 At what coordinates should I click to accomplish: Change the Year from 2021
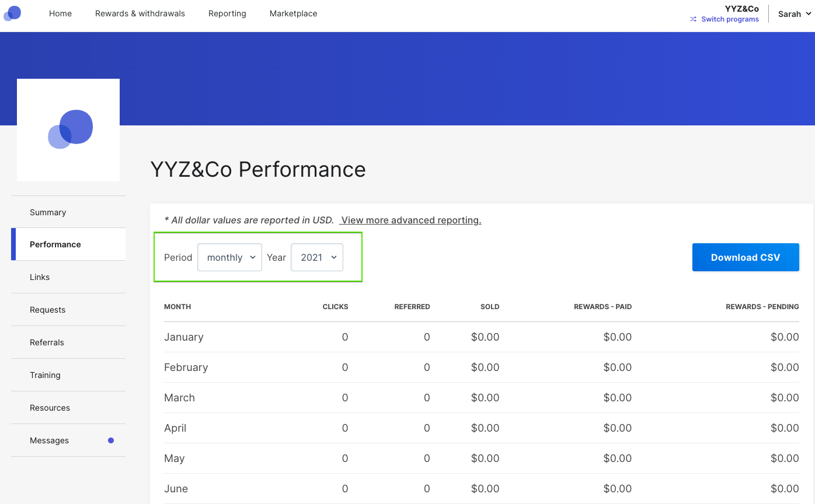(x=317, y=257)
